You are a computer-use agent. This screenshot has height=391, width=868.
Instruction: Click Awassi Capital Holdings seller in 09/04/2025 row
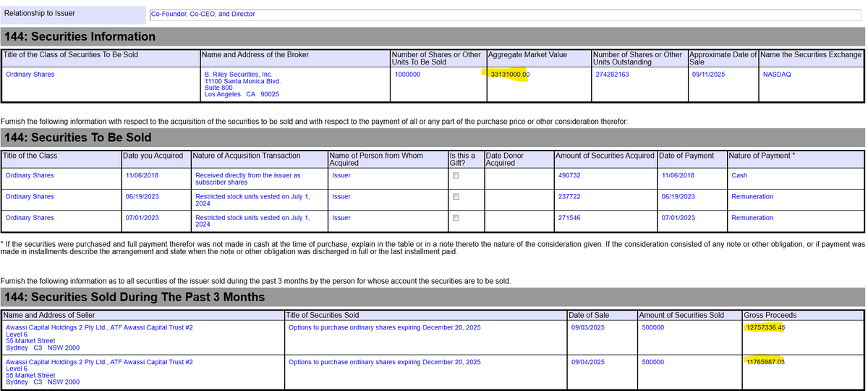99,362
